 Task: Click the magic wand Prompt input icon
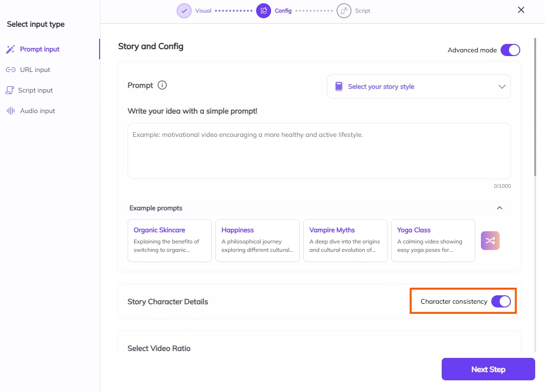tap(10, 50)
